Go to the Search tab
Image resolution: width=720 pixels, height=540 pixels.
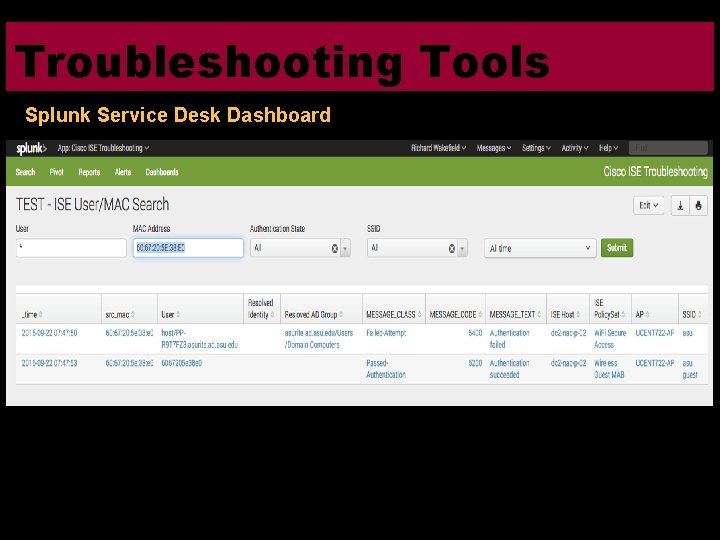(x=25, y=172)
